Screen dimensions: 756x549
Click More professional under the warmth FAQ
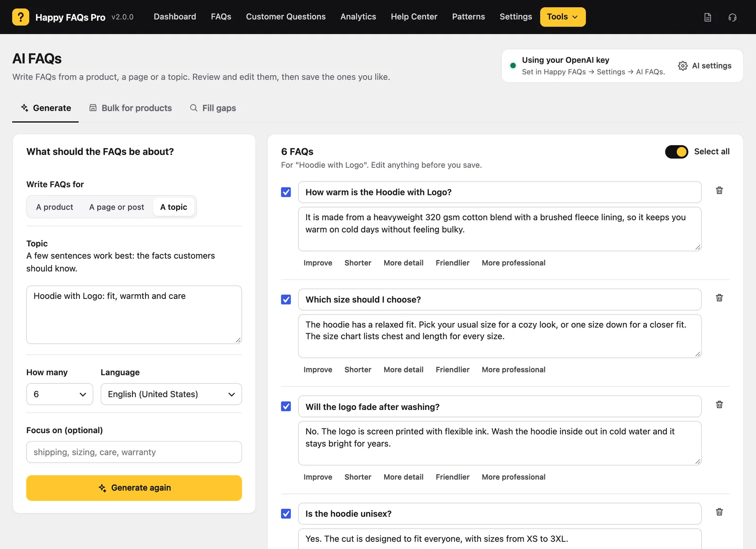(514, 263)
